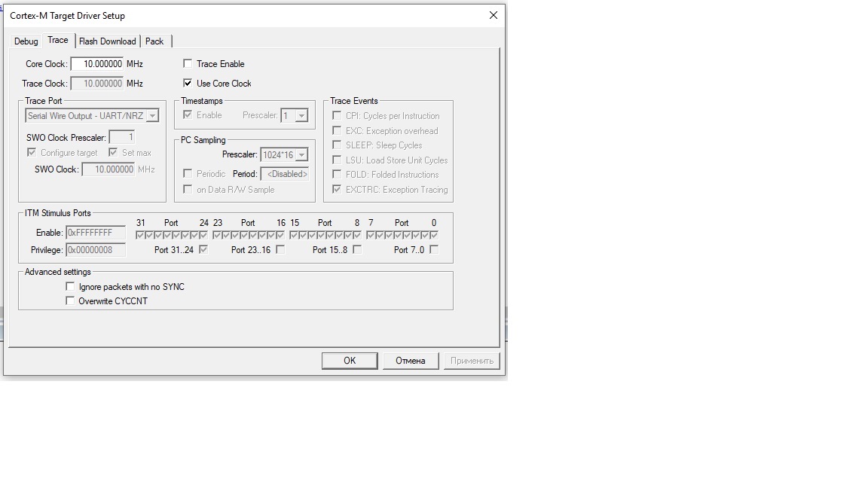
Task: Toggle the EXCTRC Exception Tracing checkbox
Action: [x=337, y=190]
